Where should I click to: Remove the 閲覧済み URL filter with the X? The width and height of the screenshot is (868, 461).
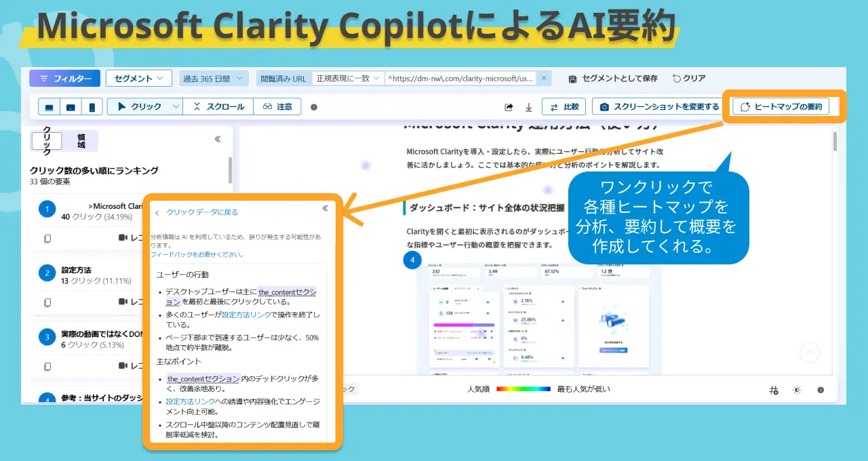tap(543, 79)
